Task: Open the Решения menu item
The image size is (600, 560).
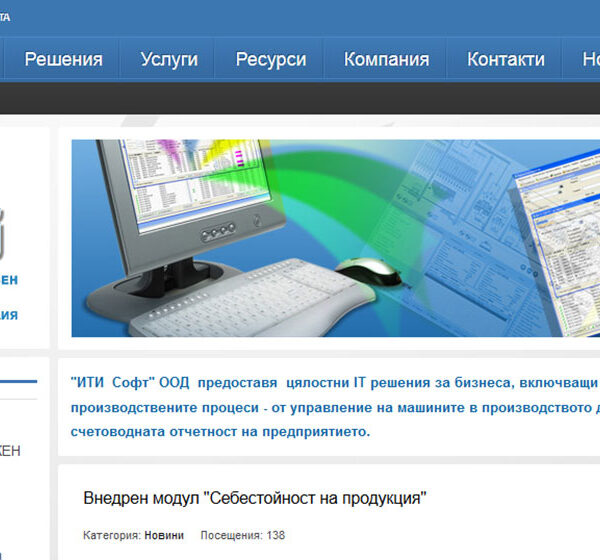Action: point(63,59)
